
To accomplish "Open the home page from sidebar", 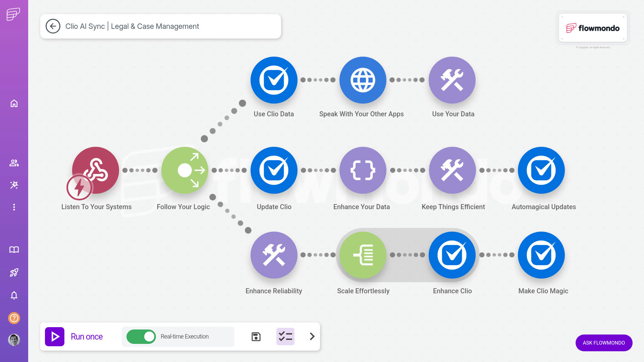I will coord(14,103).
